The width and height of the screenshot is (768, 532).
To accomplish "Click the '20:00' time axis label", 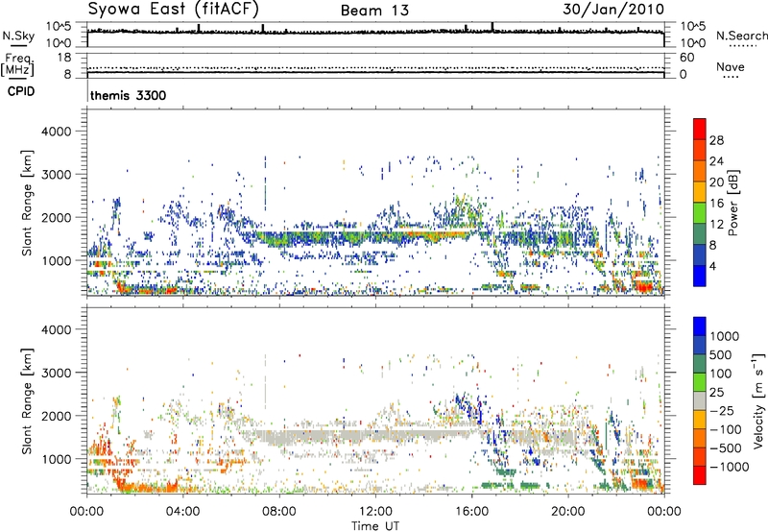I will 567,512.
